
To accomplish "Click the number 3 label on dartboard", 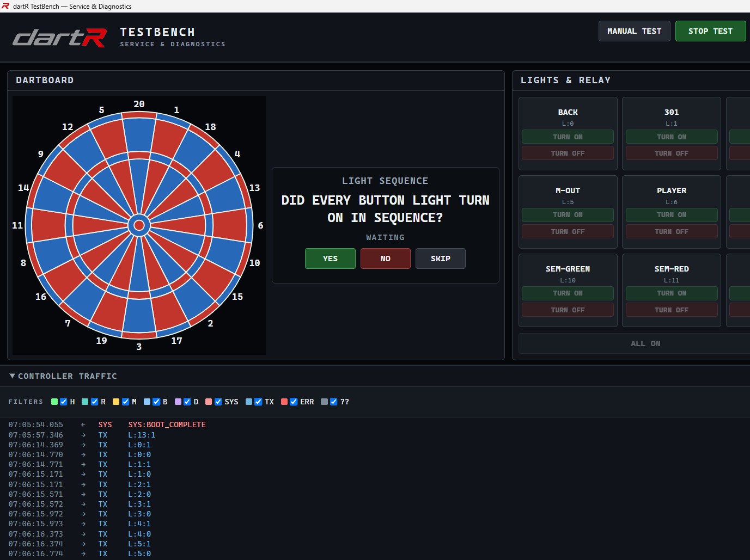I will (139, 347).
